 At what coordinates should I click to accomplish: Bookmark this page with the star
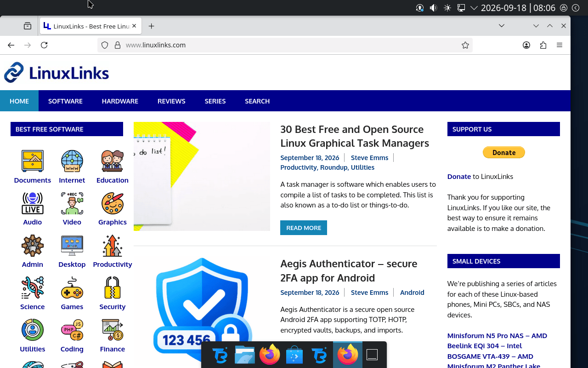pyautogui.click(x=465, y=45)
